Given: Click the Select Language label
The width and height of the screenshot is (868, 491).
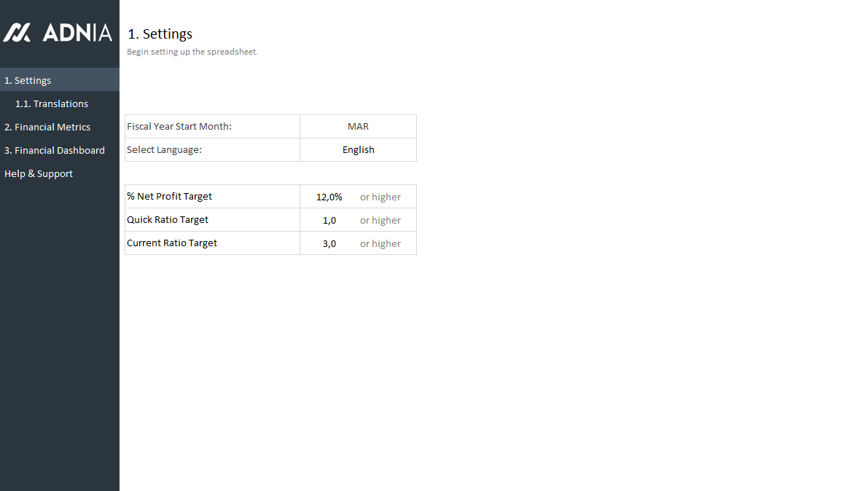Looking at the screenshot, I should pyautogui.click(x=164, y=149).
